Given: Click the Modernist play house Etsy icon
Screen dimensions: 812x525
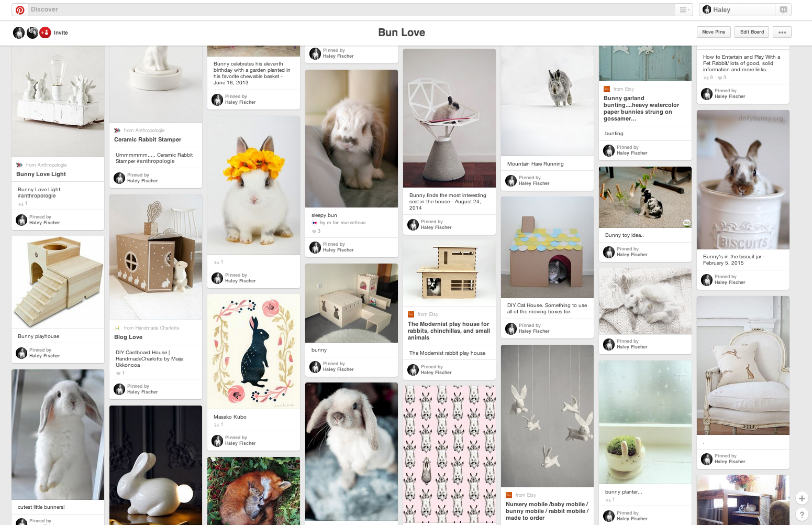Looking at the screenshot, I should click(411, 314).
